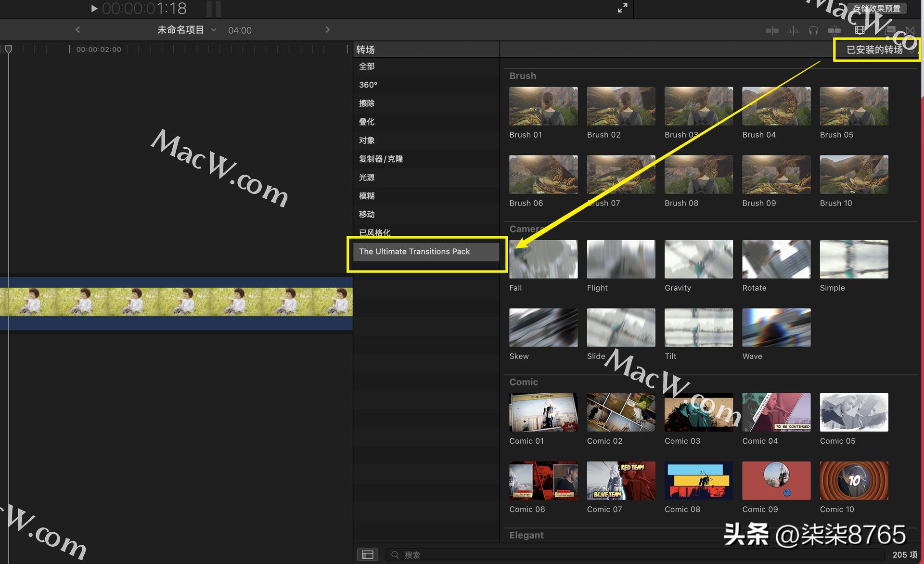Open the Transitions browser bowtie icon
Screen dimensions: 924x564
(911, 30)
